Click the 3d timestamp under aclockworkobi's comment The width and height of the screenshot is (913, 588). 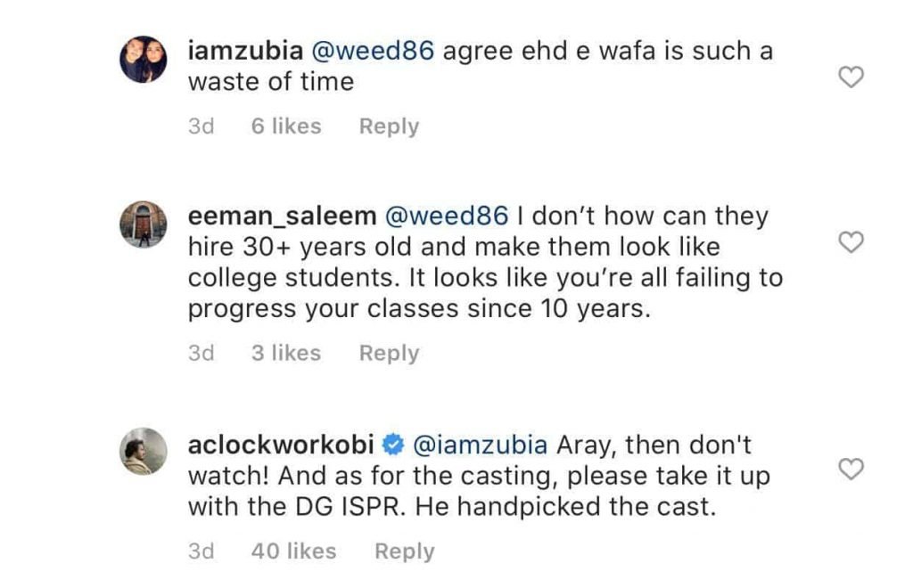tap(202, 551)
